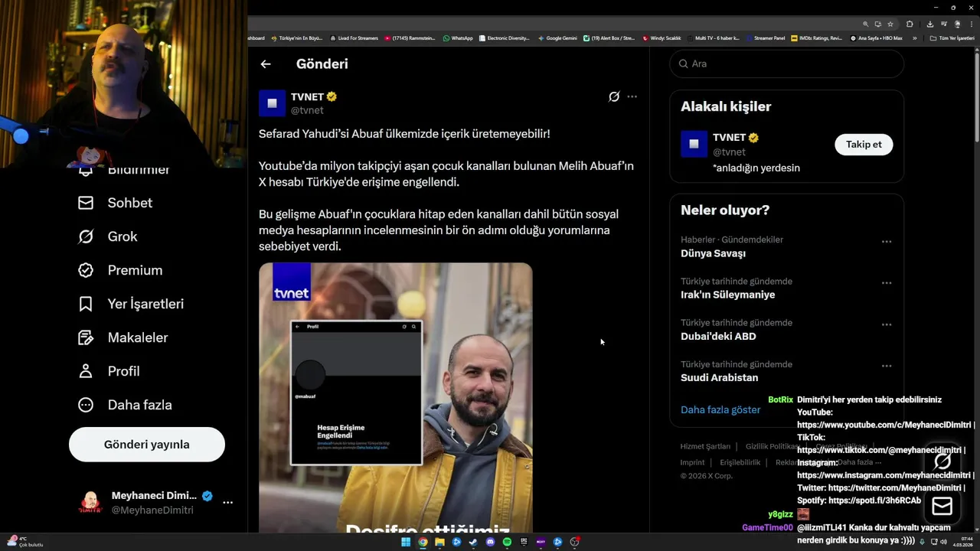Open TVNET avatar in Alakalı kişiler
The width and height of the screenshot is (980, 551).
coord(694,144)
